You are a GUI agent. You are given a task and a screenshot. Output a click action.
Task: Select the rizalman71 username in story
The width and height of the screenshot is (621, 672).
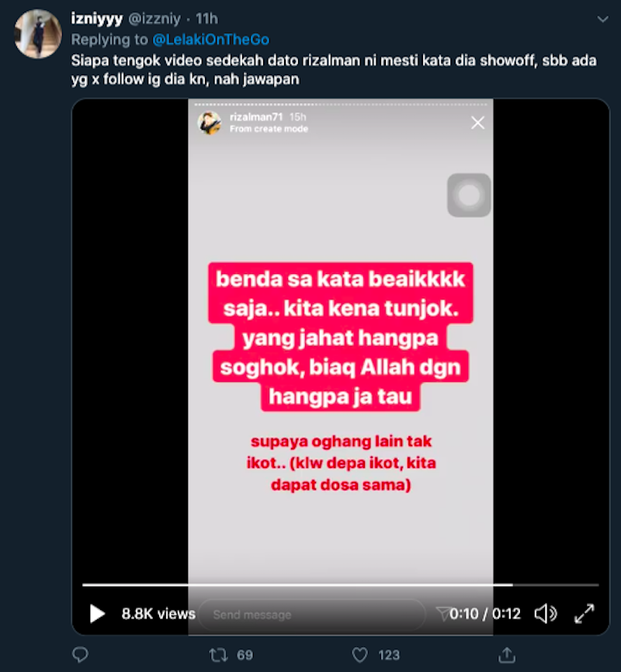point(256,117)
